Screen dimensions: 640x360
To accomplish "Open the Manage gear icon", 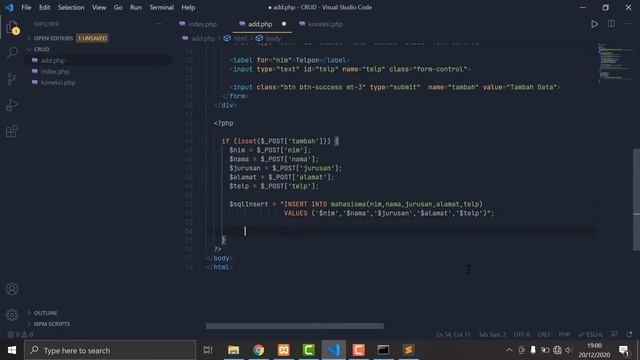I will tap(12, 314).
